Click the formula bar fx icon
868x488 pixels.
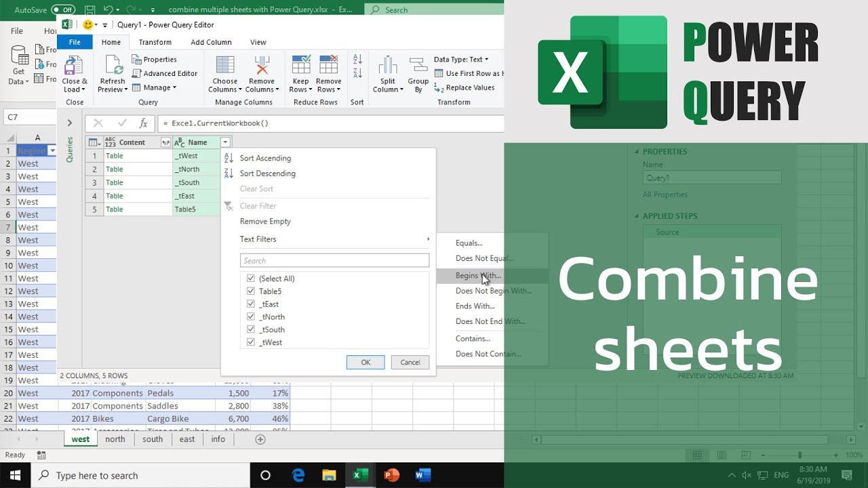coord(143,123)
